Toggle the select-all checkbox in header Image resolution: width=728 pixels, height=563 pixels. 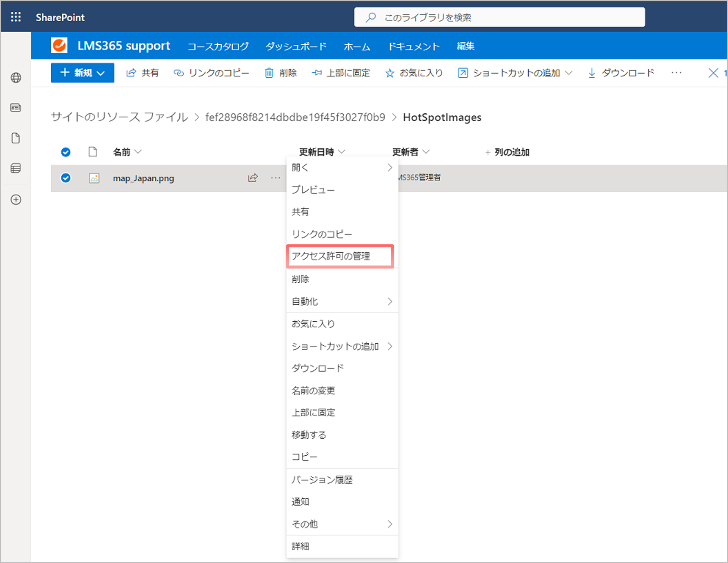pos(66,152)
